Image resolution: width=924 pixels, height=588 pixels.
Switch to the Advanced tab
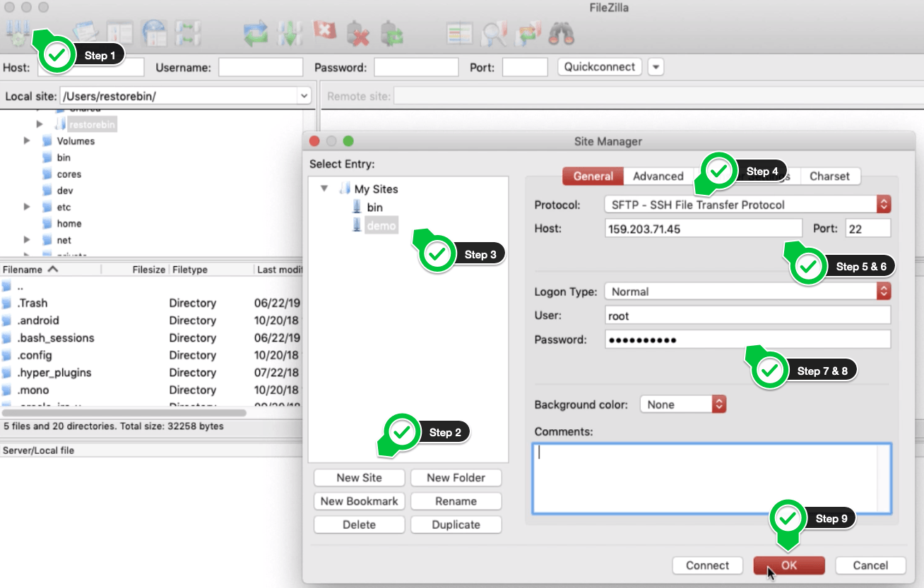click(x=658, y=176)
